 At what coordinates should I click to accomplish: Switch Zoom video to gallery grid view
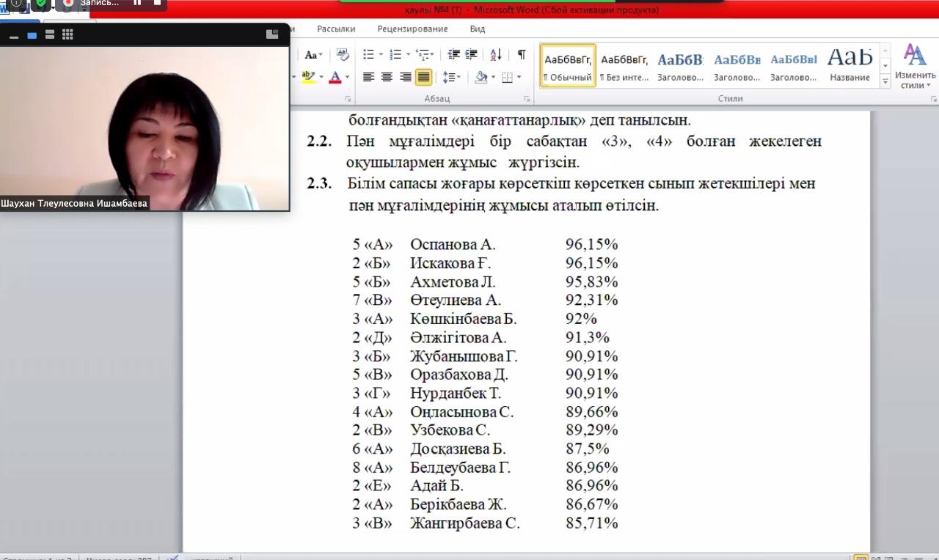pyautogui.click(x=67, y=34)
